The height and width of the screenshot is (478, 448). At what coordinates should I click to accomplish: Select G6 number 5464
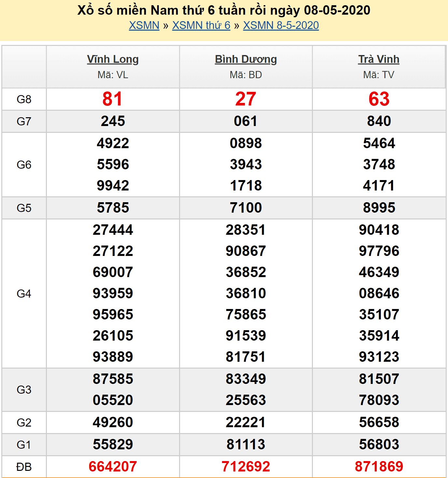coord(379,143)
